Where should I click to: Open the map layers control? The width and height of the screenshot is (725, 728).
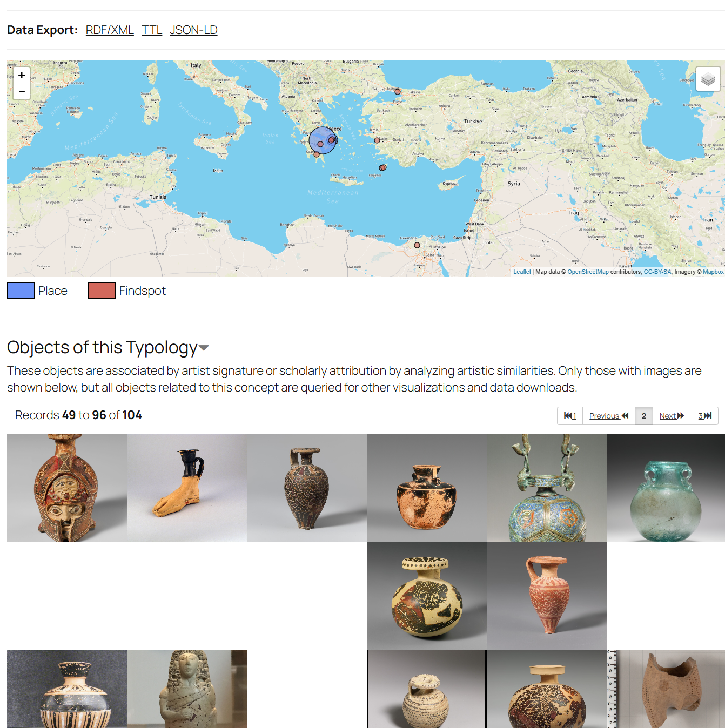click(x=708, y=79)
